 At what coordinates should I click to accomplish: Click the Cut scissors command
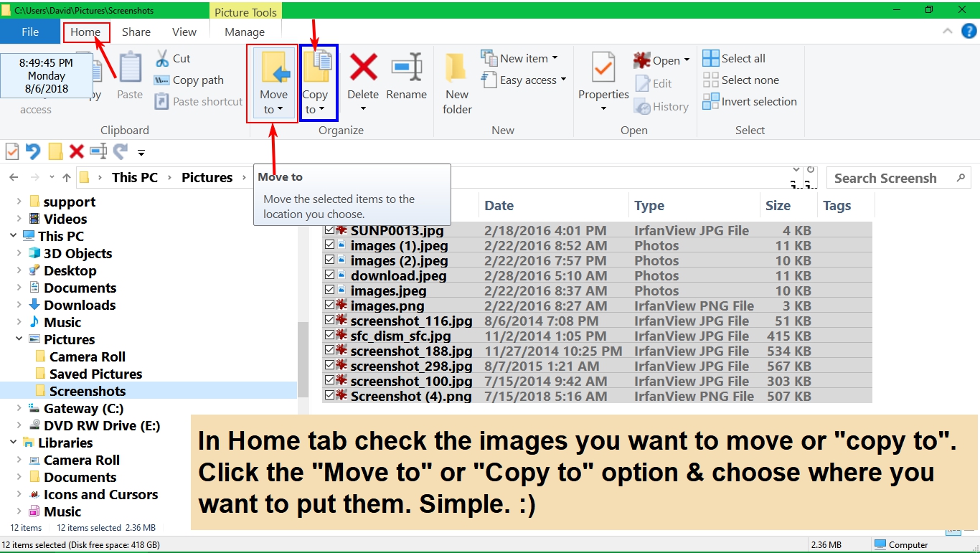pyautogui.click(x=173, y=59)
